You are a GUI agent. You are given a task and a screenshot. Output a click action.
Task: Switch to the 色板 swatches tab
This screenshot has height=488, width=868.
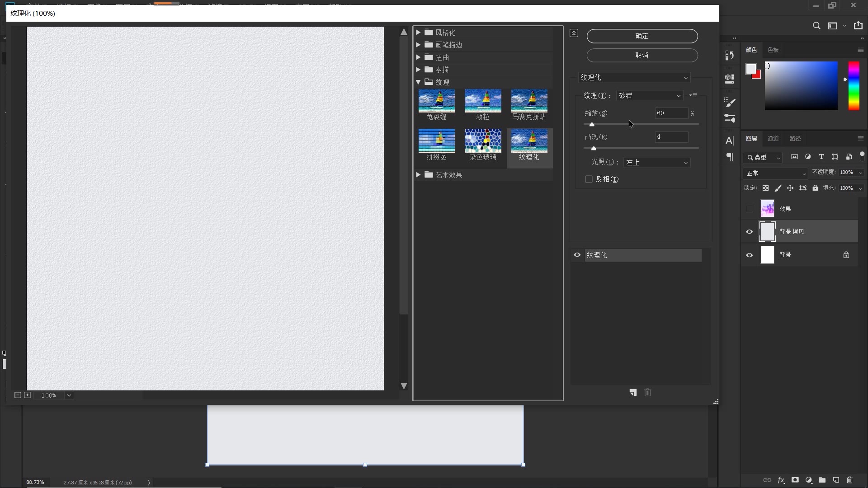coord(773,50)
